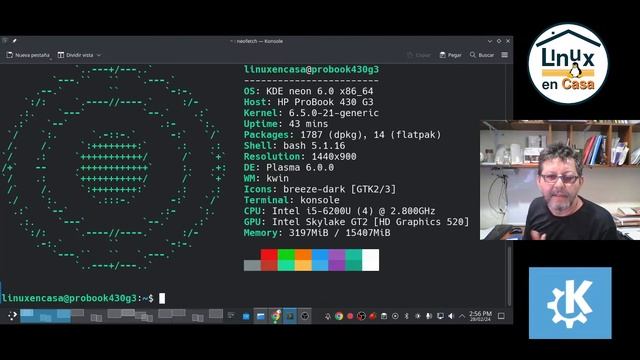640x360 pixels.
Task: Open the KDE application launcher
Action: [12, 316]
